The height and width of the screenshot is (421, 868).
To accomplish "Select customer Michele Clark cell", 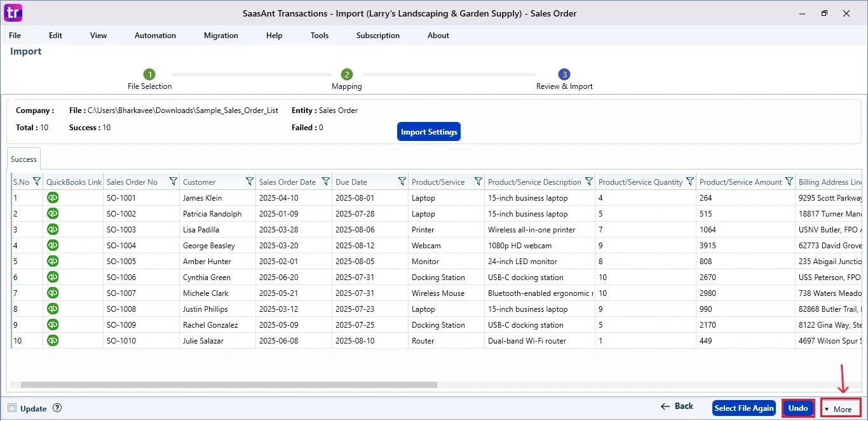I will [217, 293].
